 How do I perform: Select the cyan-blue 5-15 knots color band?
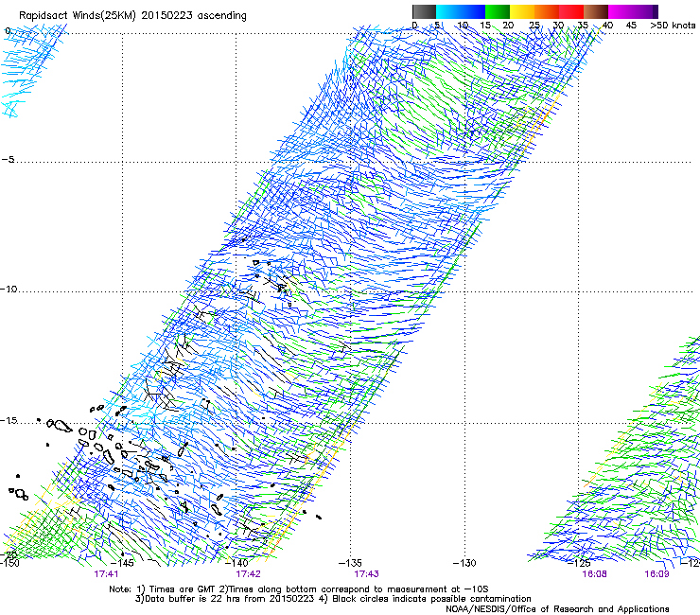(461, 11)
